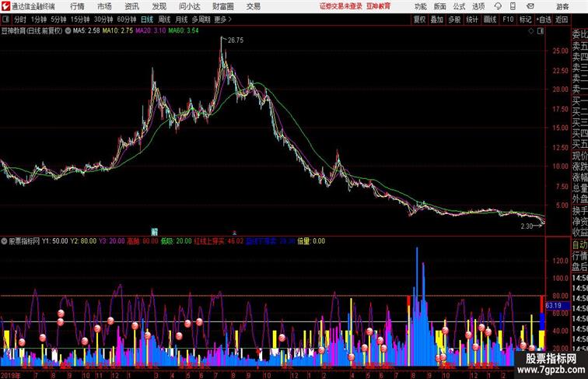Click the 26.75 high price label
This screenshot has width=588, height=379.
[x=236, y=40]
